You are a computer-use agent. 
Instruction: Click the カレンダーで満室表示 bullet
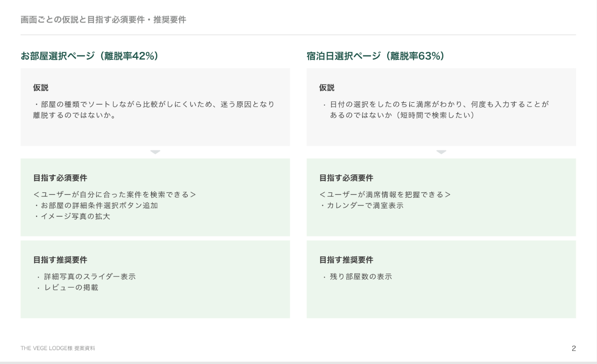click(x=362, y=206)
